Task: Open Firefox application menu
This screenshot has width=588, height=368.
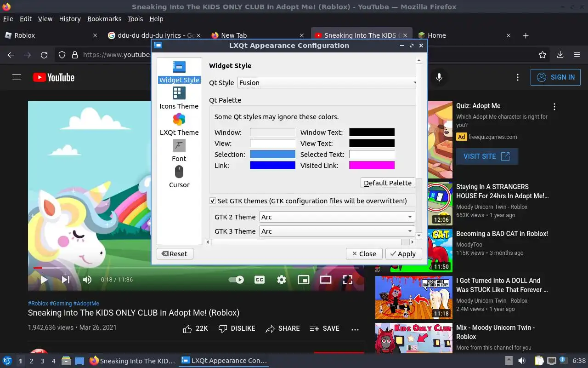Action: click(x=577, y=55)
